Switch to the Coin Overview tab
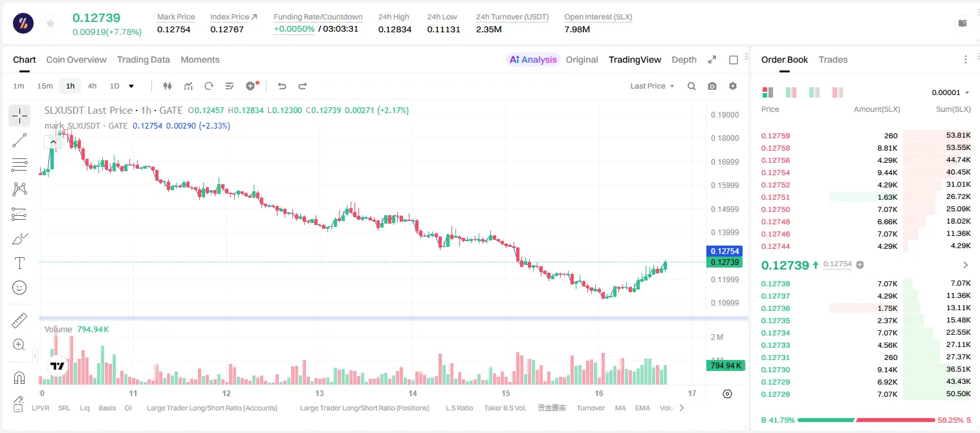The height and width of the screenshot is (433, 980). tap(76, 59)
